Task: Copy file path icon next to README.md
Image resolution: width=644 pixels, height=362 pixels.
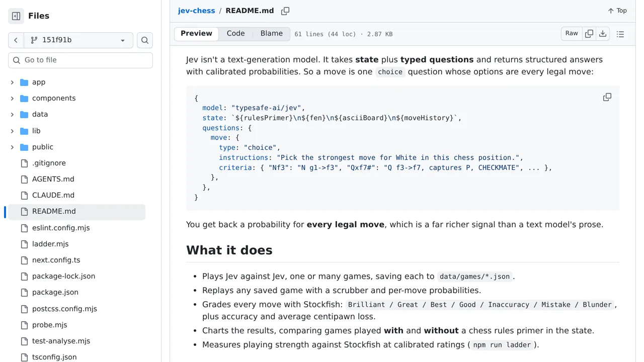Action: tap(285, 11)
